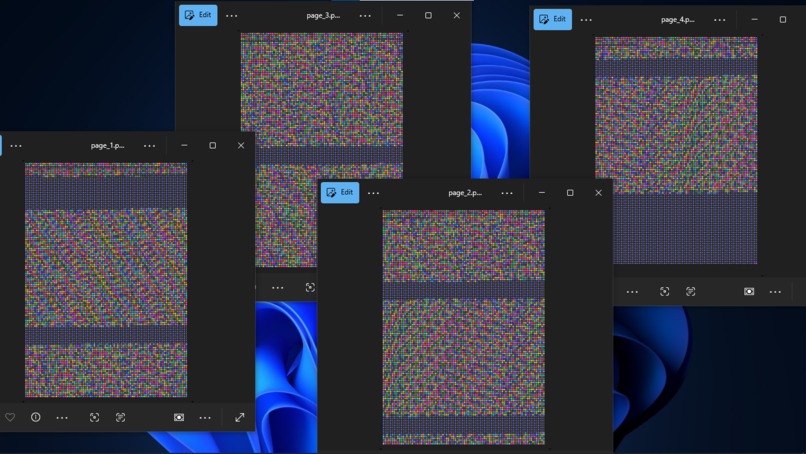Minimize the page_1 window

(184, 146)
